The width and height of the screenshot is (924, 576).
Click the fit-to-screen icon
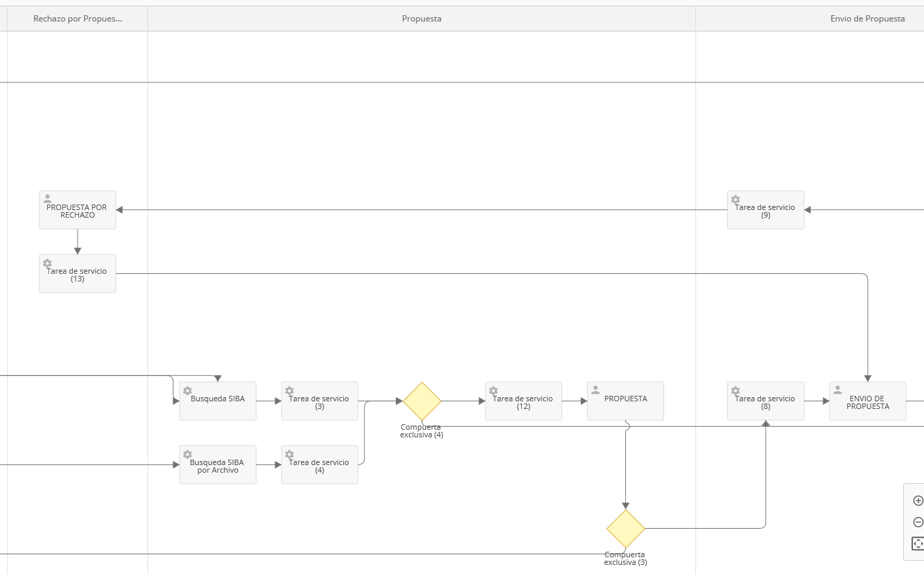pos(918,543)
